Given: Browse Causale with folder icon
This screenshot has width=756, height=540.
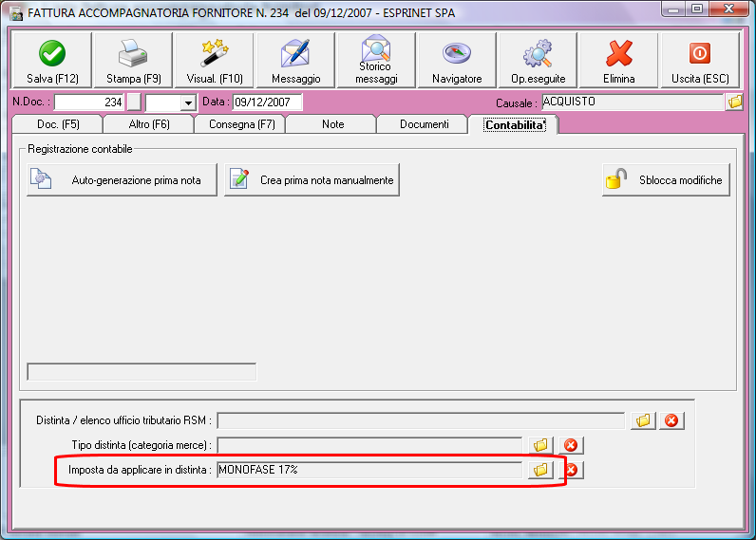Looking at the screenshot, I should coord(735,102).
